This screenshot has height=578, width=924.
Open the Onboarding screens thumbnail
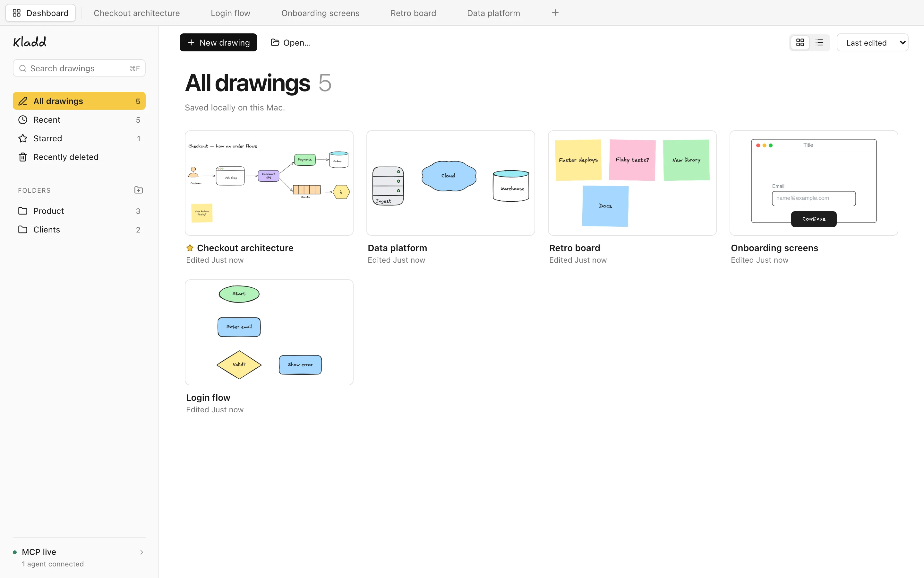click(814, 183)
